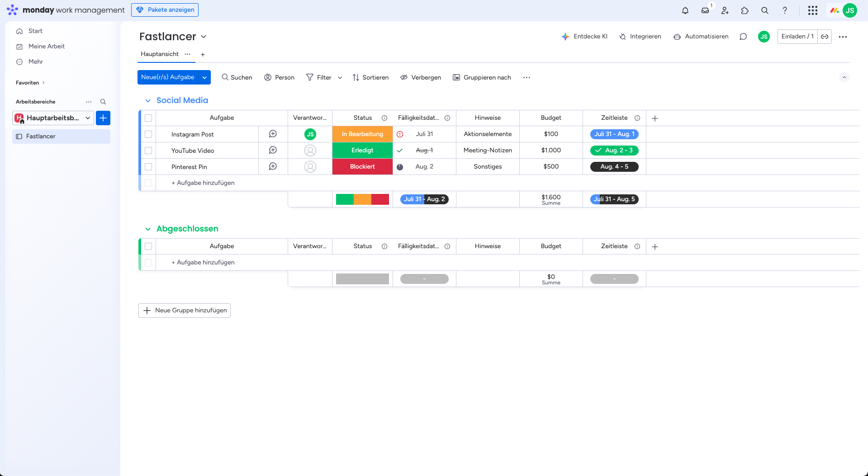Click the Blockiert red status cell
Screen dimensions: 868x476
click(362, 167)
